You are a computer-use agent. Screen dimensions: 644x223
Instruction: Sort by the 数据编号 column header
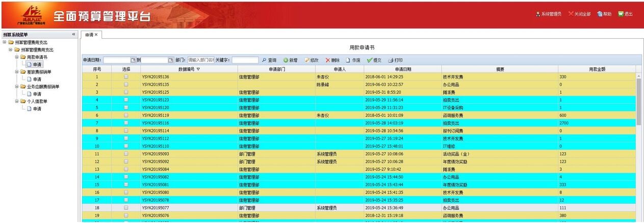(x=189, y=69)
